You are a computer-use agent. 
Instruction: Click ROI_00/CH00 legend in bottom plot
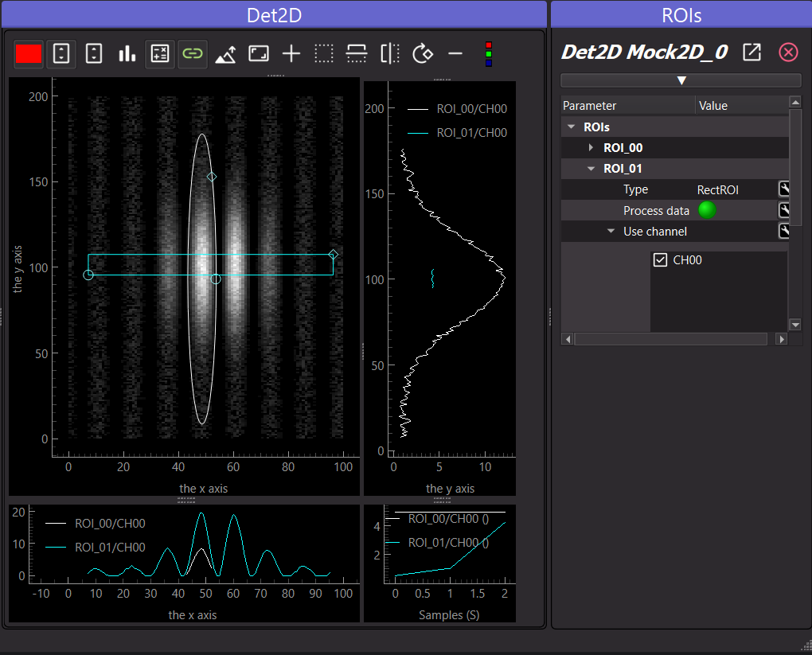pyautogui.click(x=110, y=524)
